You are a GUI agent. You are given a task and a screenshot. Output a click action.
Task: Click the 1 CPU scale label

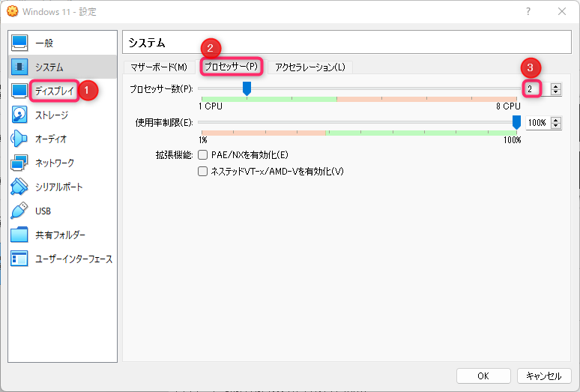211,106
